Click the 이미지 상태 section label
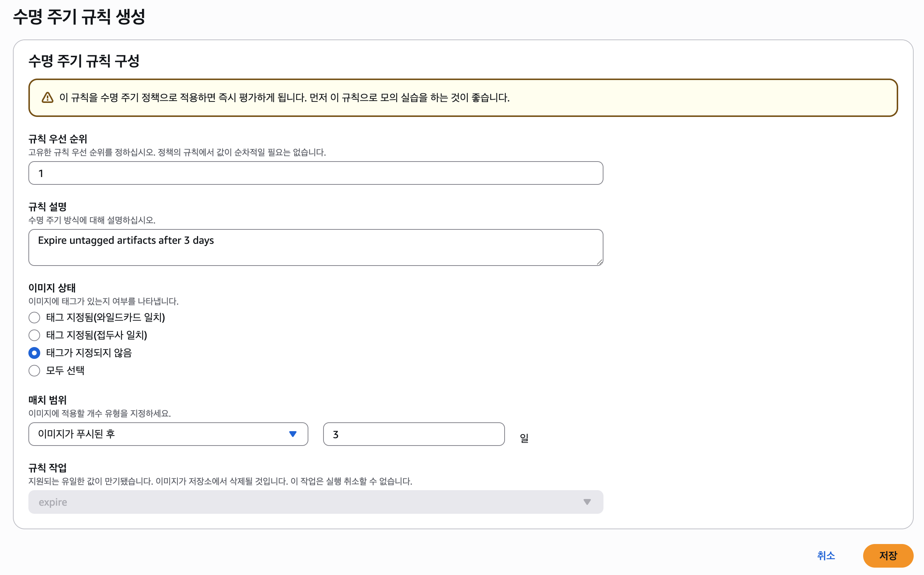The image size is (924, 575). pos(52,288)
